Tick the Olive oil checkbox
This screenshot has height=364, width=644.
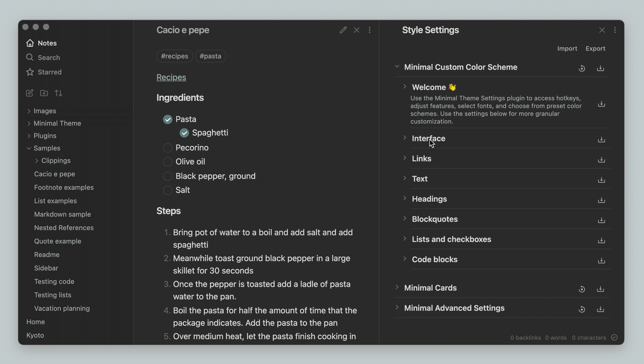[167, 162]
